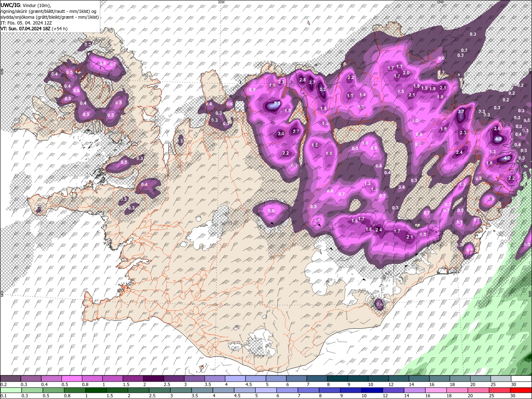Click the bright red 30 swatch in lower legend

[x=521, y=390]
